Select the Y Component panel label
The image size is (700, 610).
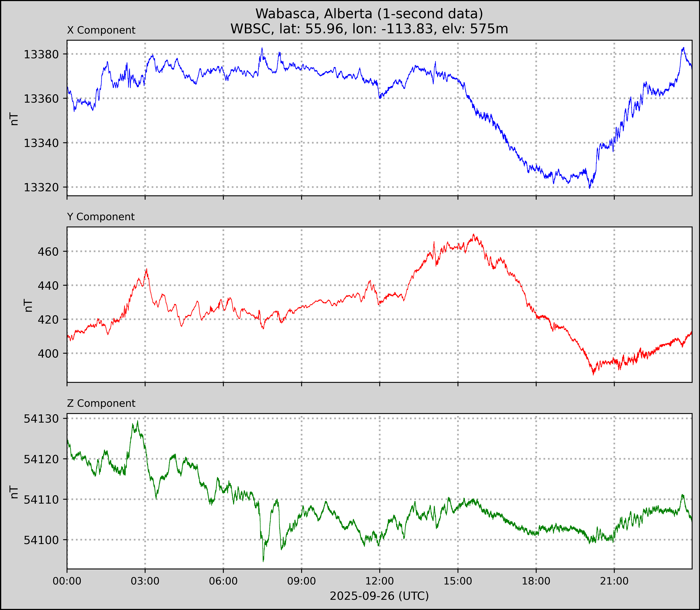101,217
